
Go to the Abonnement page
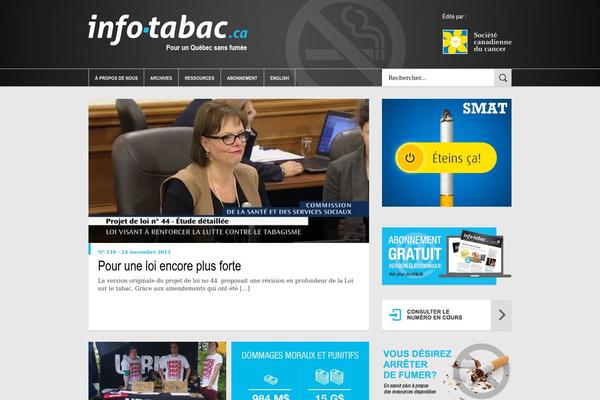[x=242, y=78]
